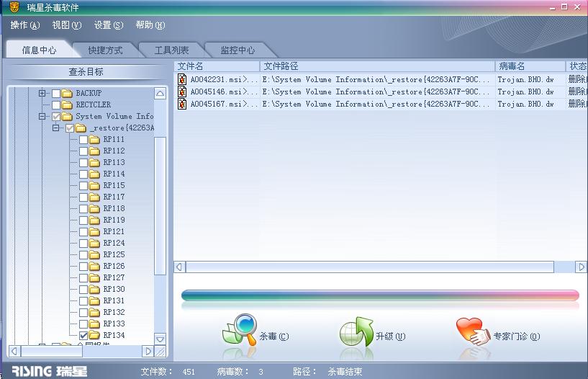Sort by 状态 column header
Image resolution: width=588 pixels, height=379 pixels.
576,66
